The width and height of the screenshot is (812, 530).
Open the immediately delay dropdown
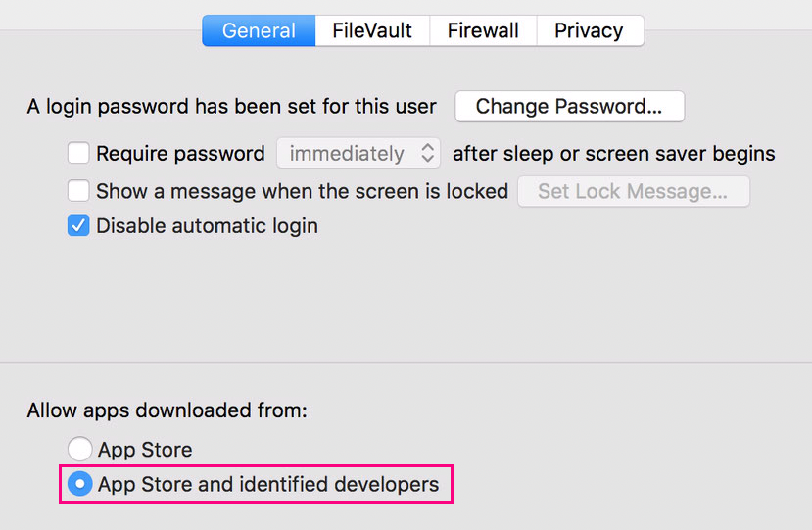(x=358, y=154)
